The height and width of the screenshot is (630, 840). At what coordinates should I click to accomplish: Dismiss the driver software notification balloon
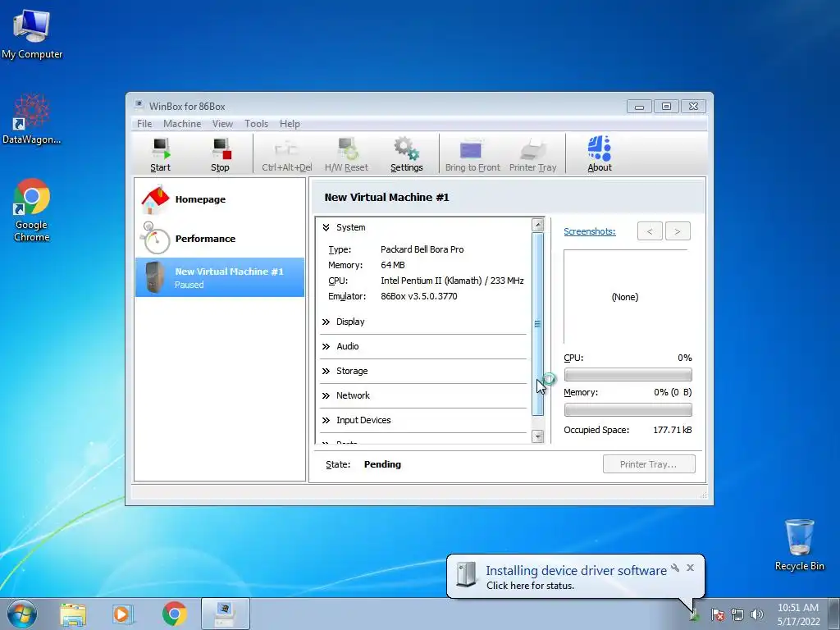pos(690,568)
